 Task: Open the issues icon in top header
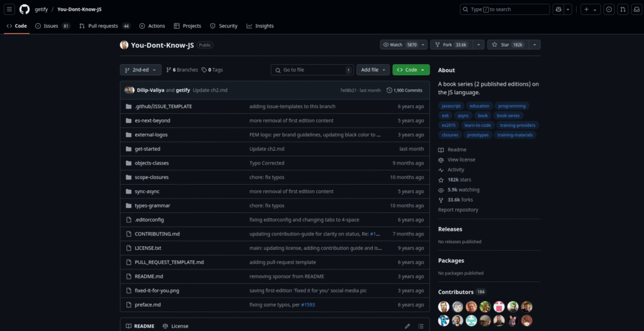coord(609,9)
